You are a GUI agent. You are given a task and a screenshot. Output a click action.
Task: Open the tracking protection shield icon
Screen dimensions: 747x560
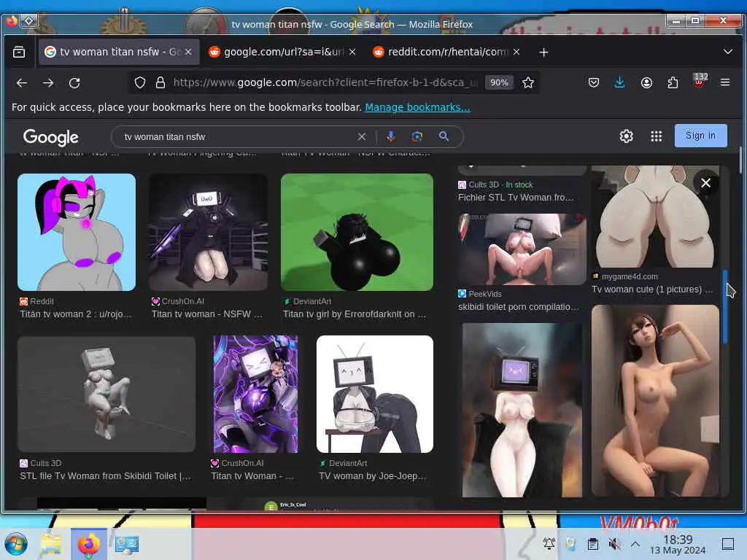click(x=139, y=82)
